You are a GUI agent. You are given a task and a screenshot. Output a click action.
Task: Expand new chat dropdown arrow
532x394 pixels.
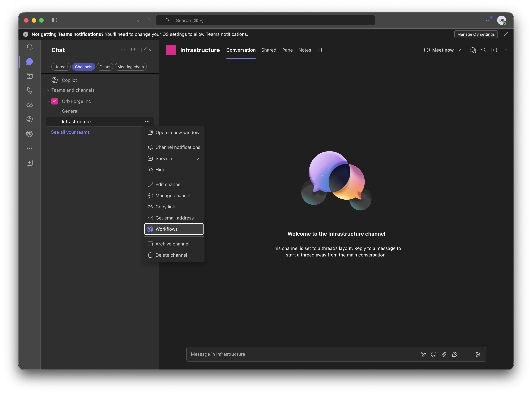tap(151, 50)
